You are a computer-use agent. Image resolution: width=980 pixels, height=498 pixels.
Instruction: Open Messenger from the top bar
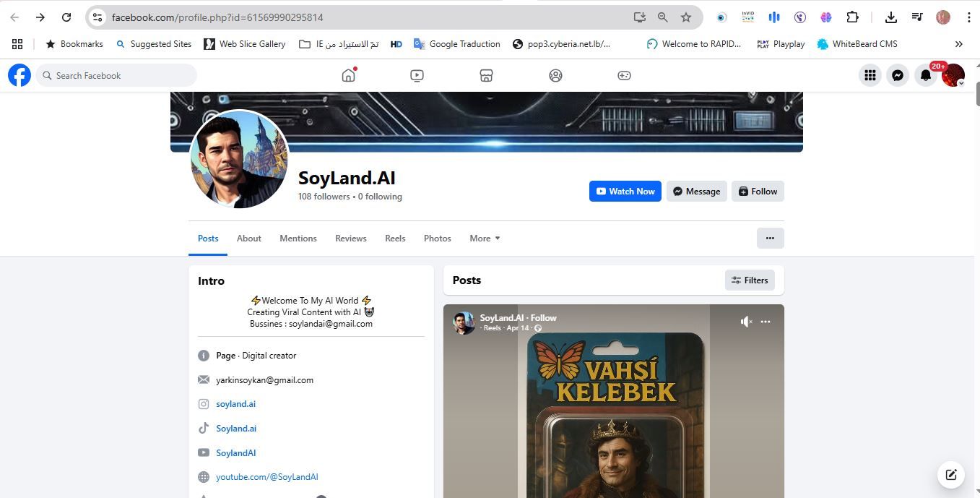tap(898, 75)
